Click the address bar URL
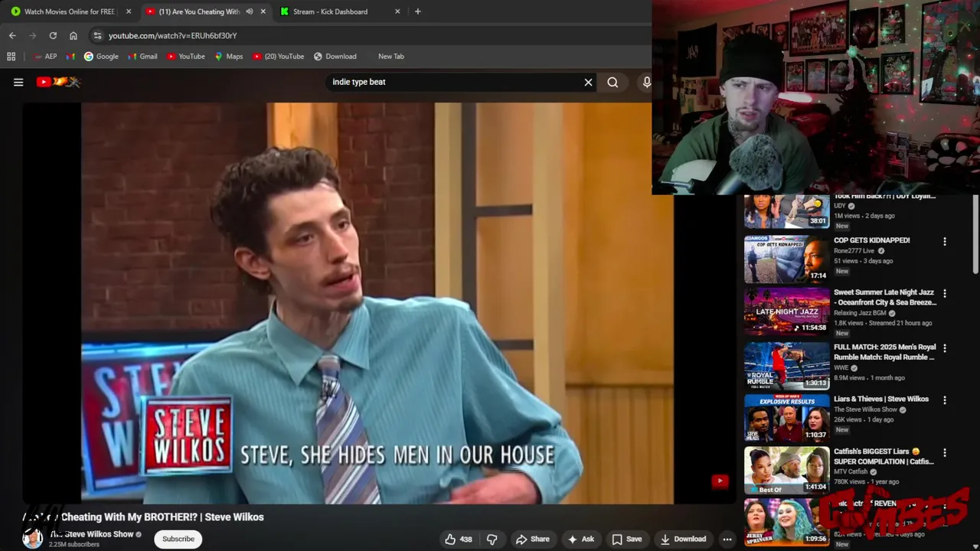980x551 pixels. coord(172,35)
